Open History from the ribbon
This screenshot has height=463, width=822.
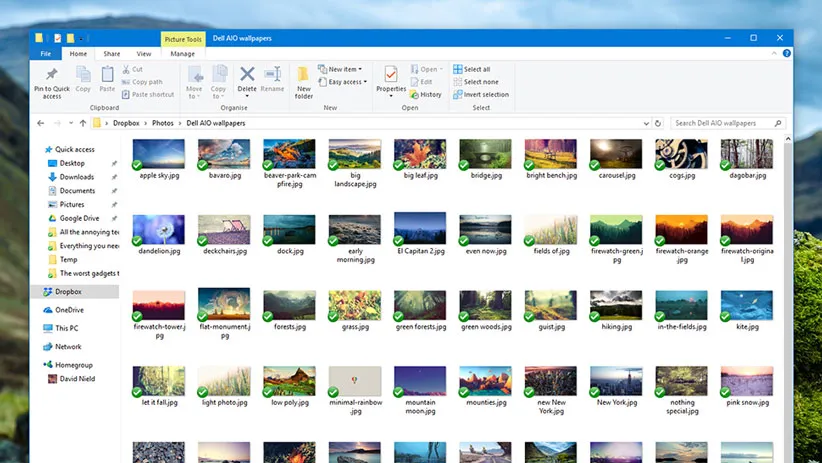point(426,95)
